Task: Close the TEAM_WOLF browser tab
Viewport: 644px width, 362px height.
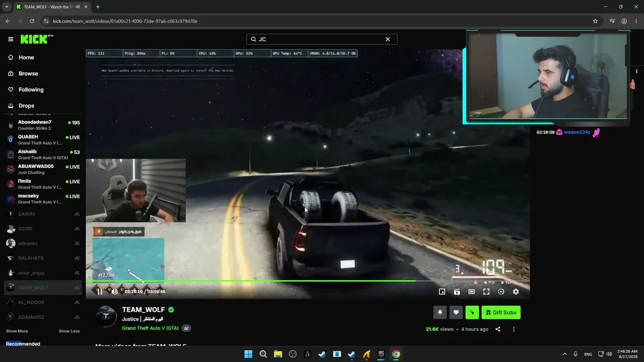Action: pyautogui.click(x=85, y=7)
